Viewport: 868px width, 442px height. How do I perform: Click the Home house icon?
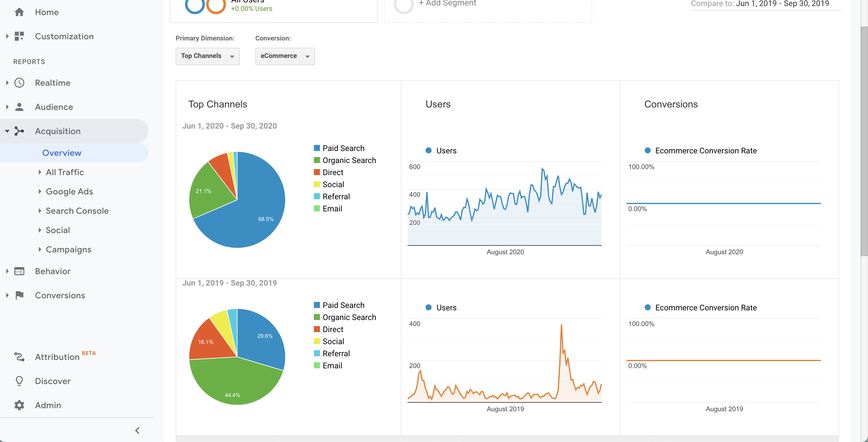tap(19, 12)
